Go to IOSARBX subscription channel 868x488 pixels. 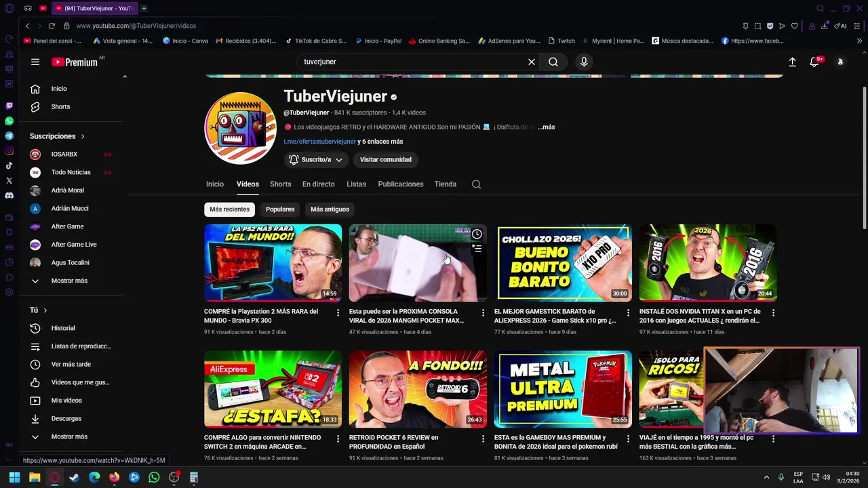pyautogui.click(x=64, y=155)
